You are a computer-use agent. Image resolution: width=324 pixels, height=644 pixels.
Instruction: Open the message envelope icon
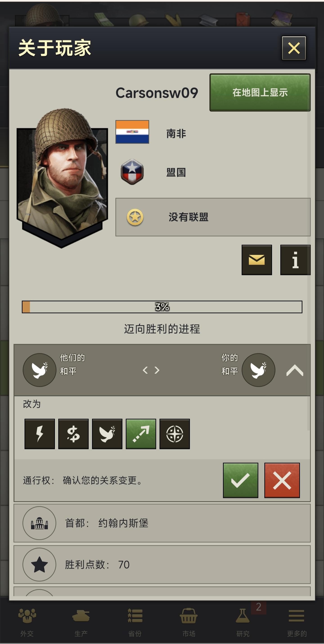point(256,260)
